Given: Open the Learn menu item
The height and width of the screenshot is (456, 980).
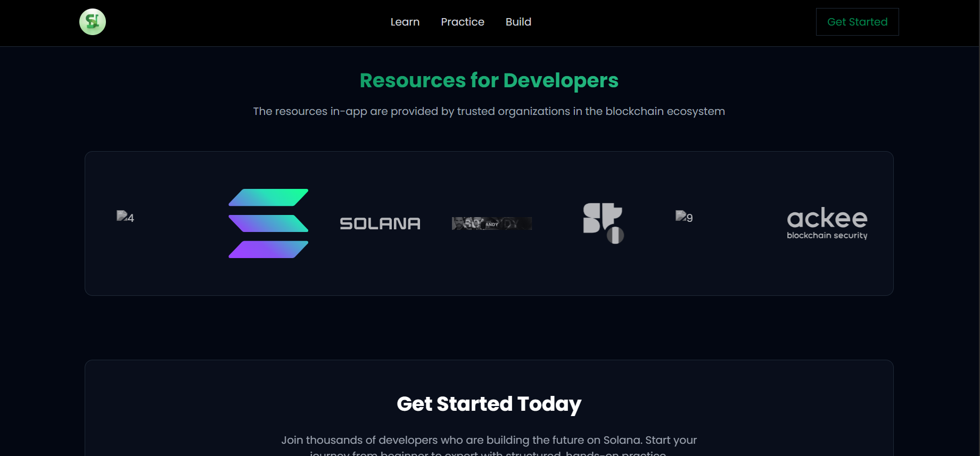Looking at the screenshot, I should 405,22.
